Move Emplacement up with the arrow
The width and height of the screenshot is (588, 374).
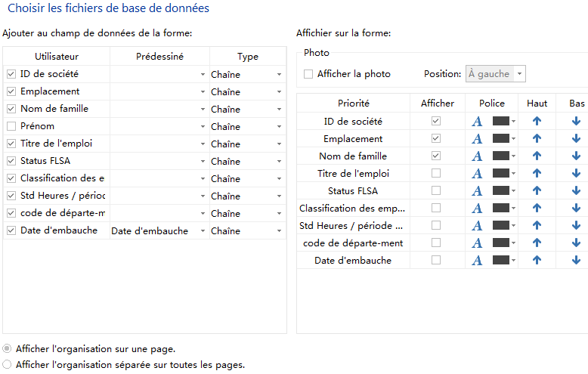[537, 138]
